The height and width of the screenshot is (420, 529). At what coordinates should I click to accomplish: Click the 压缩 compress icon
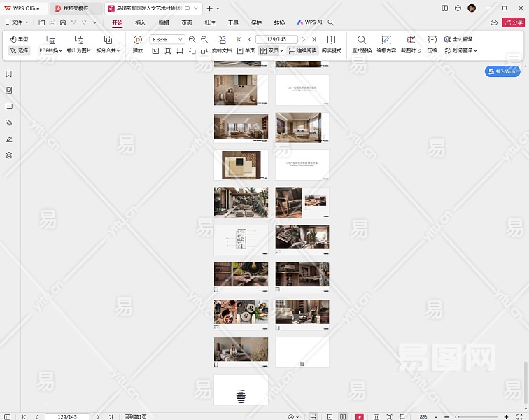pos(432,41)
